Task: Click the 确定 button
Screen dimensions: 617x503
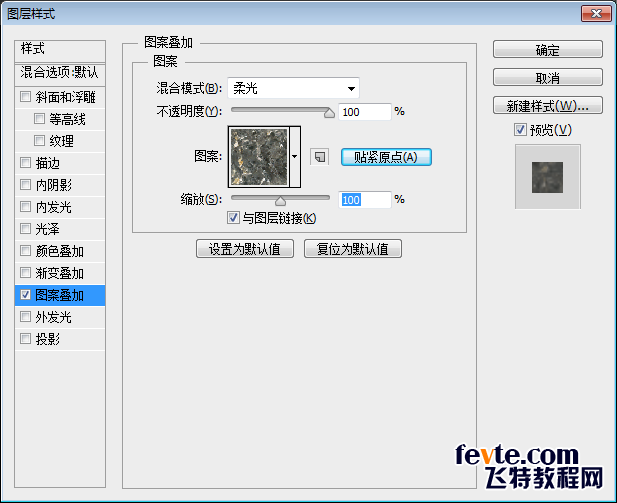Action: (548, 50)
